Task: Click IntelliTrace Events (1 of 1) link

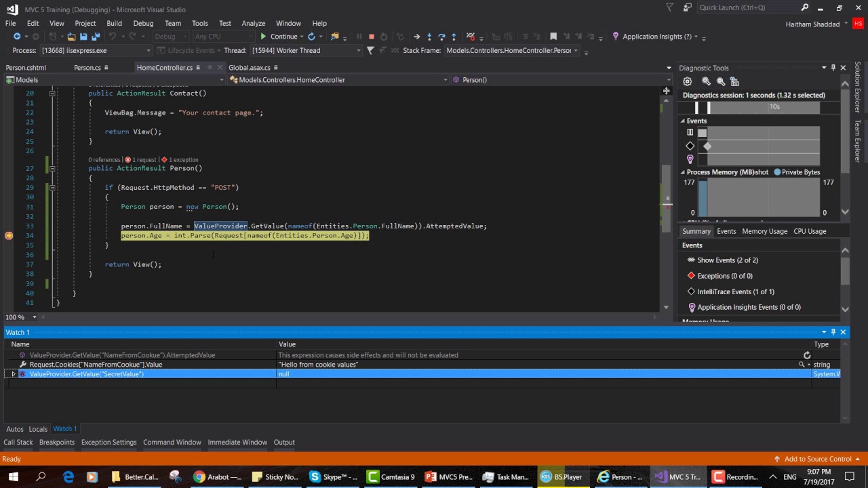Action: coord(736,291)
